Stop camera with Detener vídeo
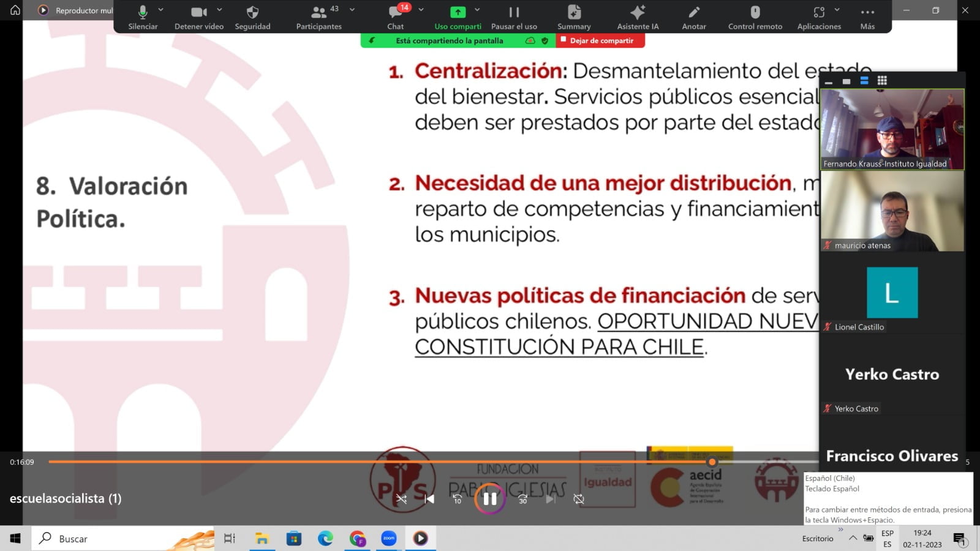Screen dimensions: 980x551 pyautogui.click(x=198, y=17)
